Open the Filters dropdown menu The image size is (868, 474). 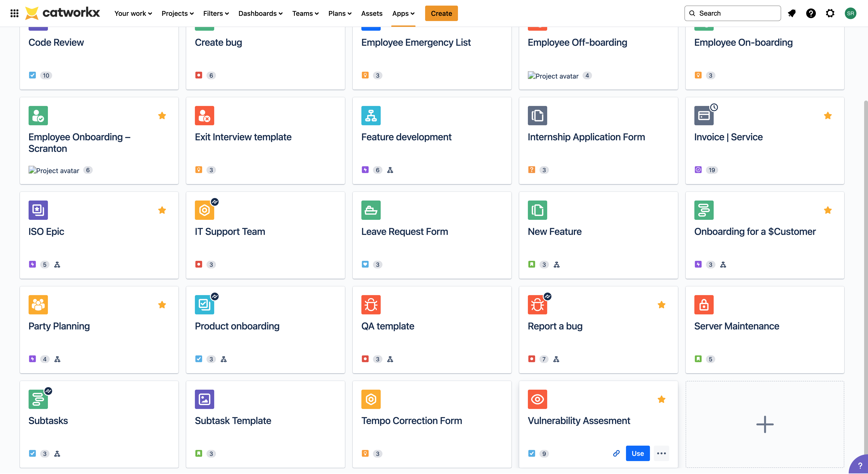coord(216,14)
